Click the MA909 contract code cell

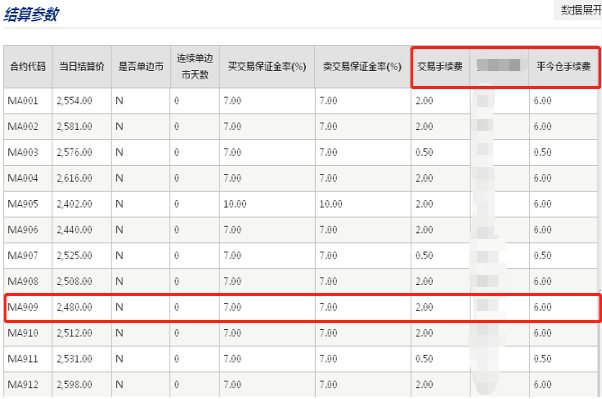tap(23, 307)
